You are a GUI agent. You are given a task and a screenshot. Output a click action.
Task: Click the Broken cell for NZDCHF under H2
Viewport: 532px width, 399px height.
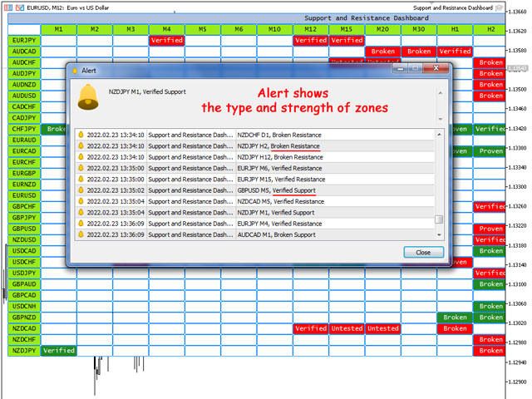tap(490, 340)
